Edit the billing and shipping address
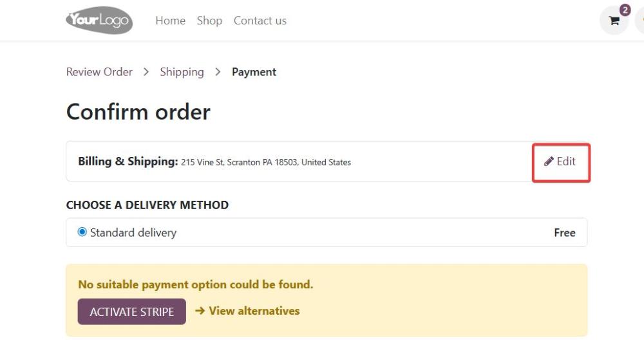 point(561,162)
